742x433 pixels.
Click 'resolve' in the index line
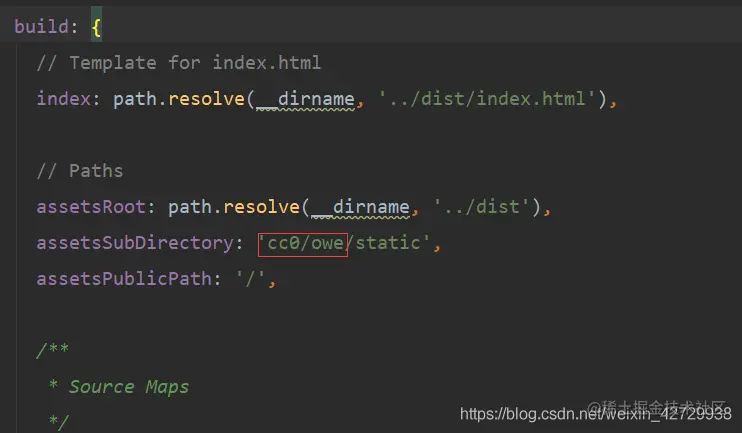click(206, 99)
